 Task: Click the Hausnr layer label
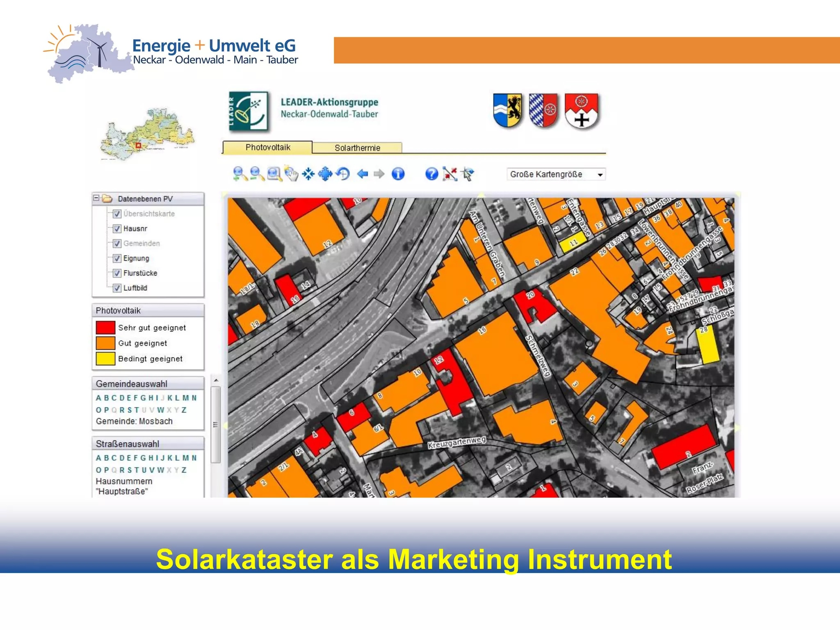click(x=135, y=228)
